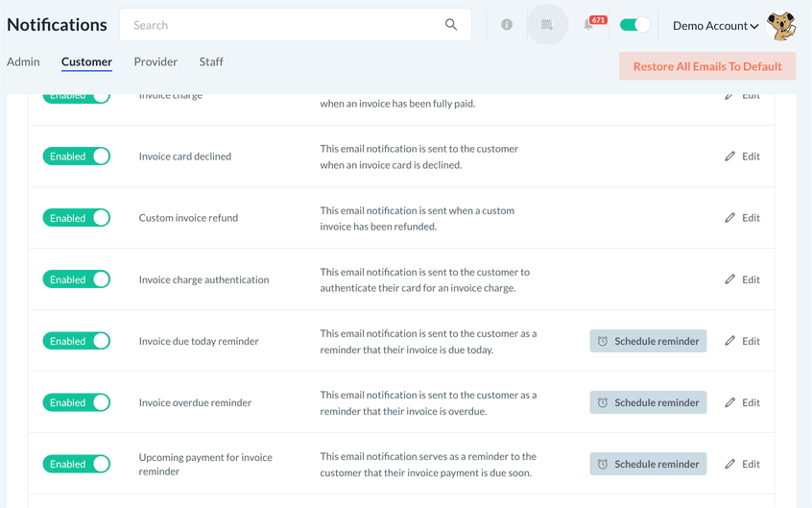Open the Provider tab
Image resolution: width=812 pixels, height=508 pixels.
(155, 61)
